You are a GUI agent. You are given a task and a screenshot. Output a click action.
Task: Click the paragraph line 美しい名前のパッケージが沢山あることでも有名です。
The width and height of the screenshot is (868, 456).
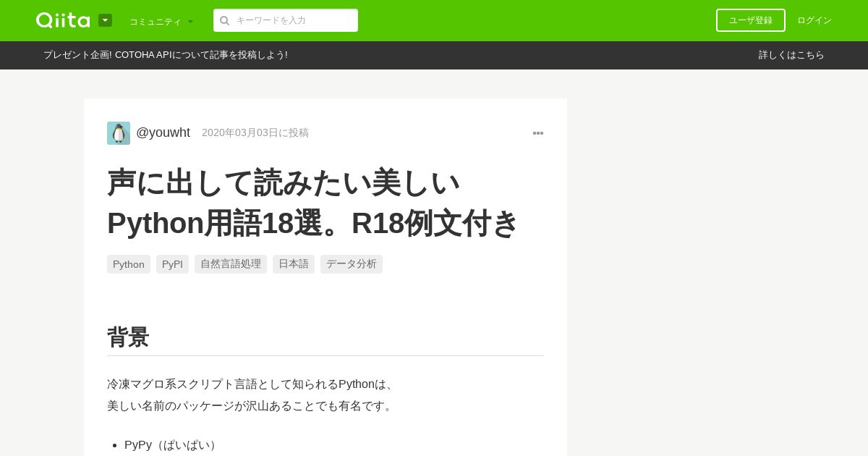click(x=252, y=406)
